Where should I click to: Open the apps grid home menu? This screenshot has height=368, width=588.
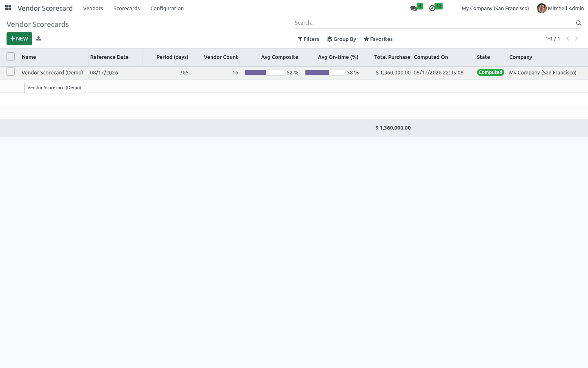click(8, 8)
